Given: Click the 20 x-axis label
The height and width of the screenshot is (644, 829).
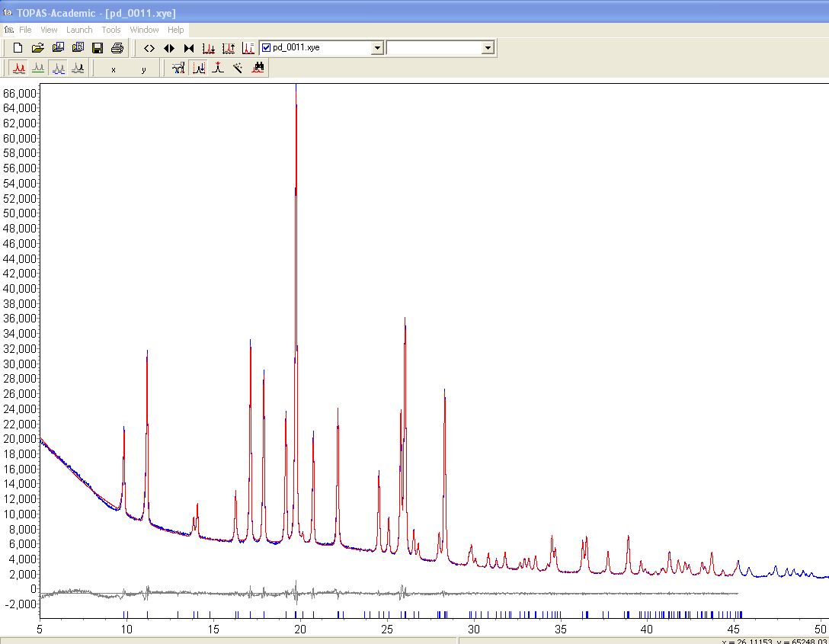Looking at the screenshot, I should pyautogui.click(x=300, y=630).
